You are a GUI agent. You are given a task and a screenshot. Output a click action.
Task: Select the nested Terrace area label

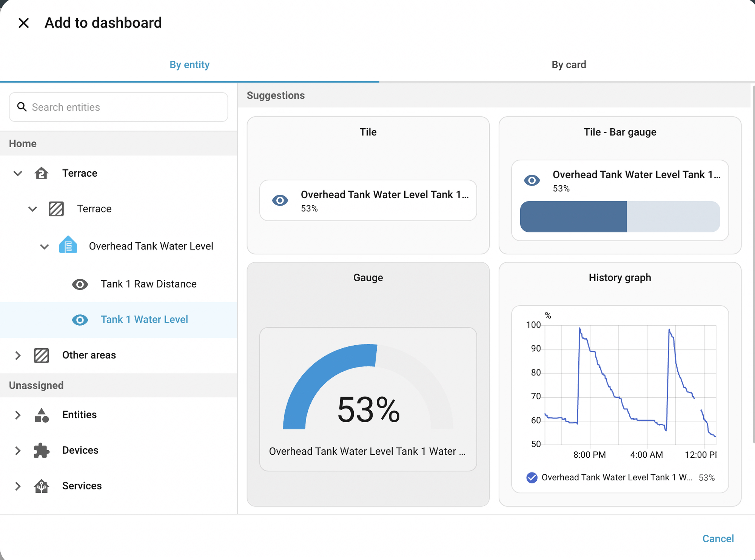pos(94,209)
